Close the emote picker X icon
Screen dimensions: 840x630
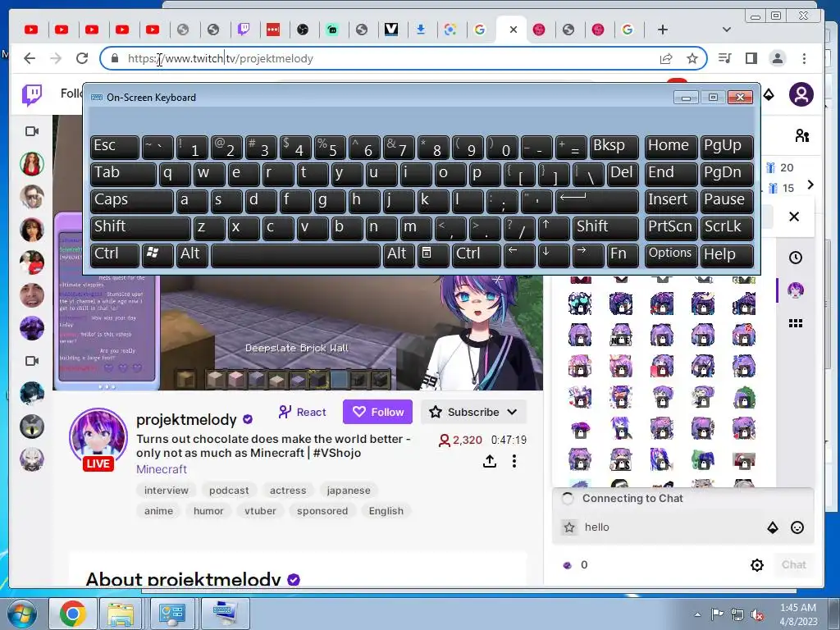[794, 217]
